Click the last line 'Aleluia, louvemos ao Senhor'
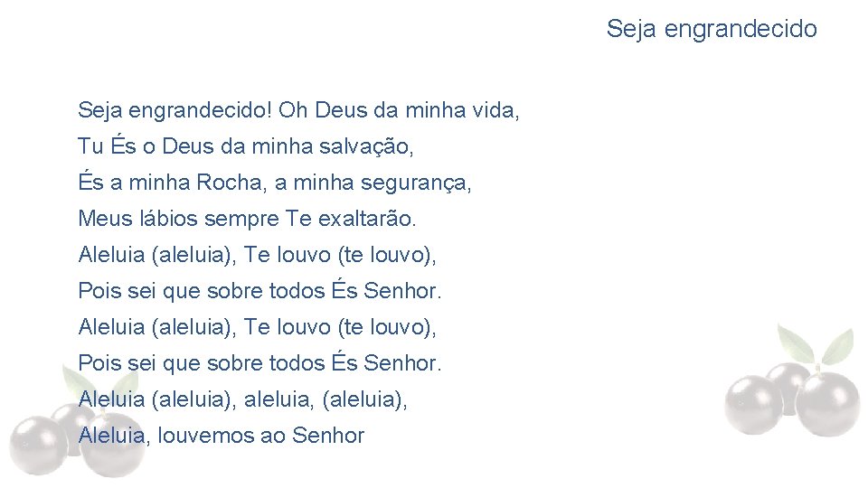 (x=221, y=436)
